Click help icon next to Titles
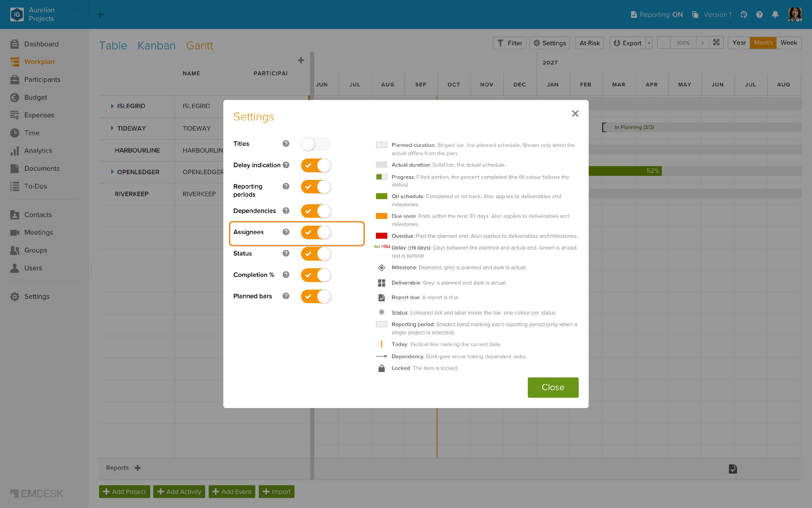Image resolution: width=812 pixels, height=508 pixels. pyautogui.click(x=286, y=144)
